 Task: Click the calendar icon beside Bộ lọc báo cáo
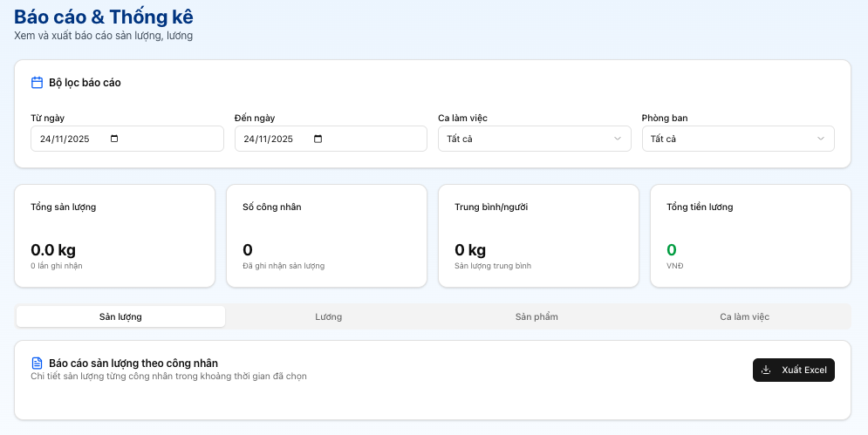(37, 83)
